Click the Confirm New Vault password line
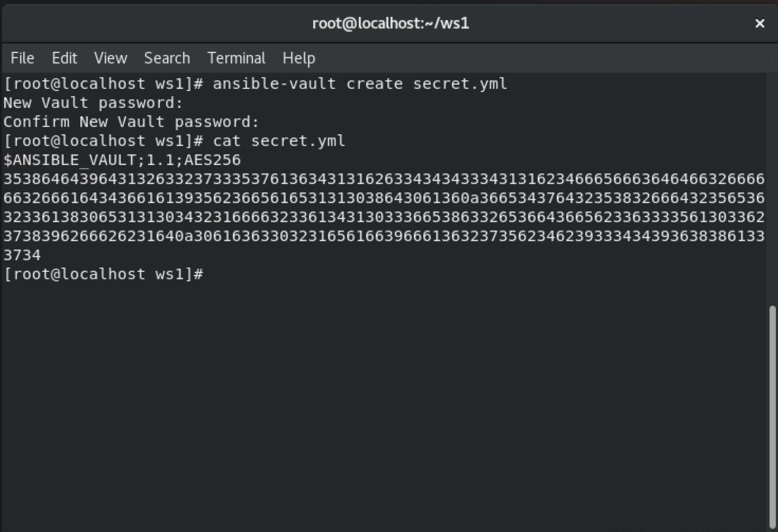The width and height of the screenshot is (778, 532). pos(131,122)
